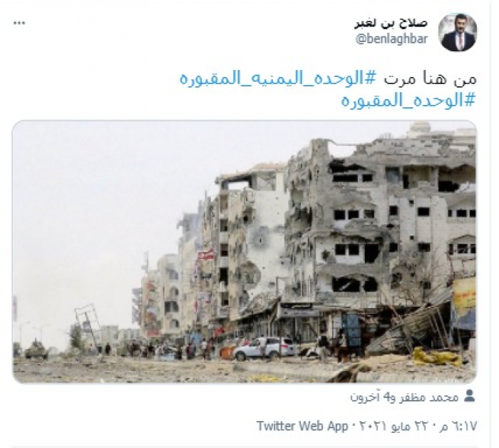Click the author's profile avatar photo
This screenshot has height=448, width=499.
click(x=458, y=33)
